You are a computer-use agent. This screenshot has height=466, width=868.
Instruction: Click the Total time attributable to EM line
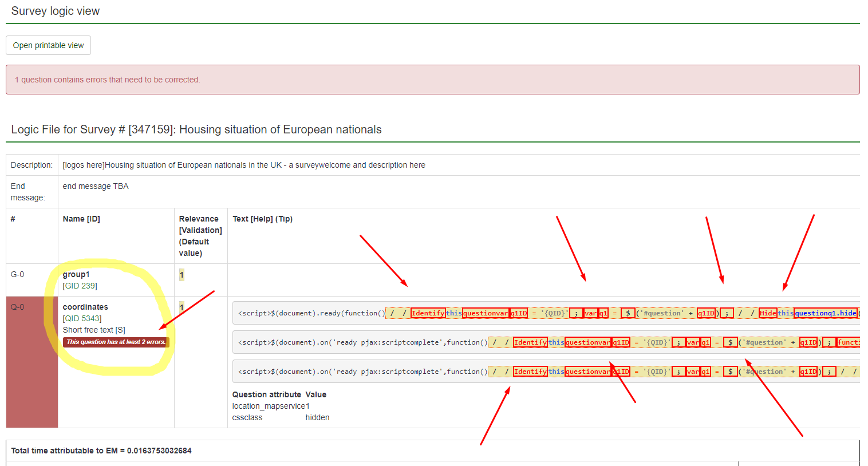[101, 451]
